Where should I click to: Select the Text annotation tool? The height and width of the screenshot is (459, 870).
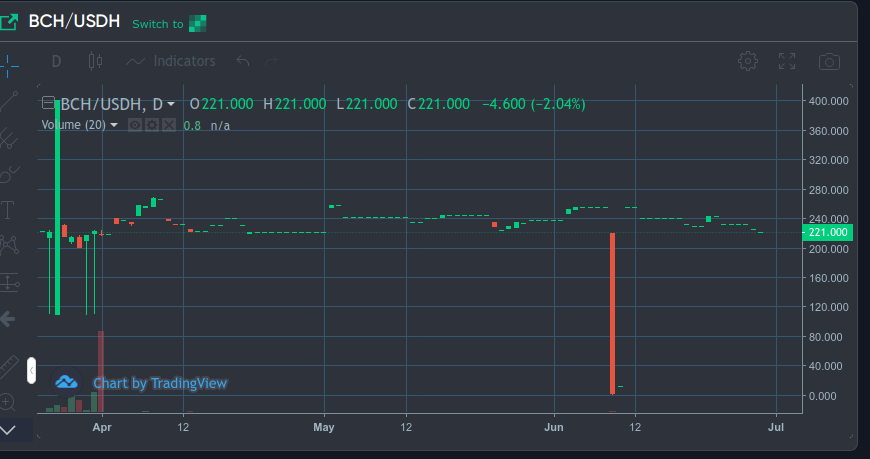point(7,210)
